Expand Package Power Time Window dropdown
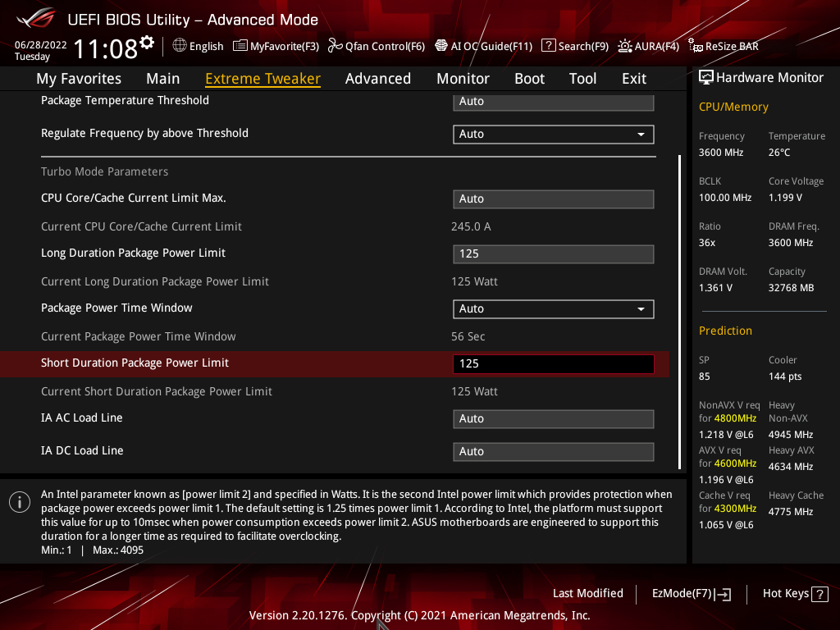Viewport: 840px width, 630px height. pos(554,308)
